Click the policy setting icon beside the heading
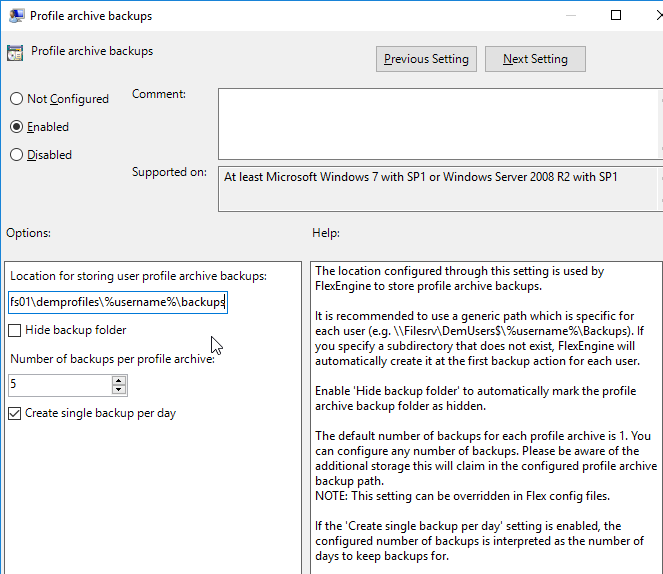 pos(15,53)
